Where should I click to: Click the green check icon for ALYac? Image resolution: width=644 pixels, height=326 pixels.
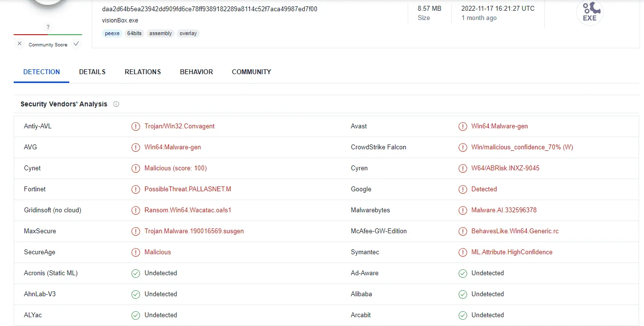point(136,315)
